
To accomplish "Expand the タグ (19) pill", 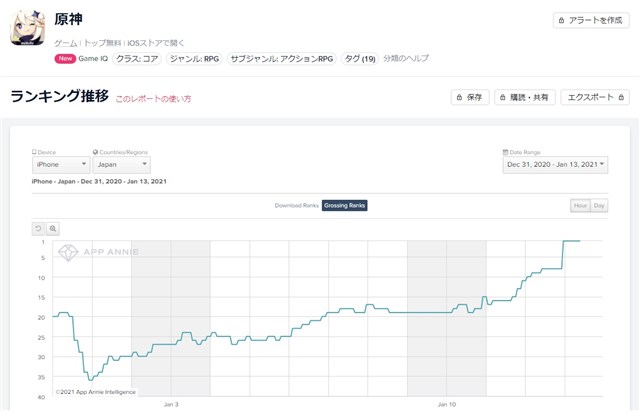I will (x=360, y=59).
